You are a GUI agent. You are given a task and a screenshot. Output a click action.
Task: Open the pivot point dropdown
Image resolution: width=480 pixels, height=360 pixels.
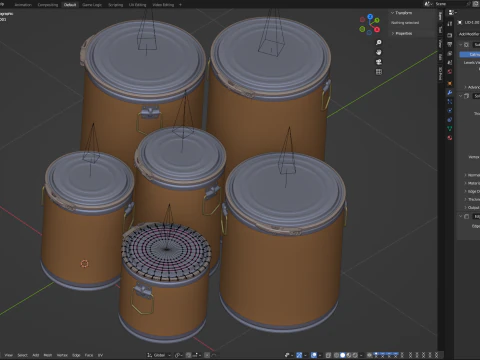(179, 355)
